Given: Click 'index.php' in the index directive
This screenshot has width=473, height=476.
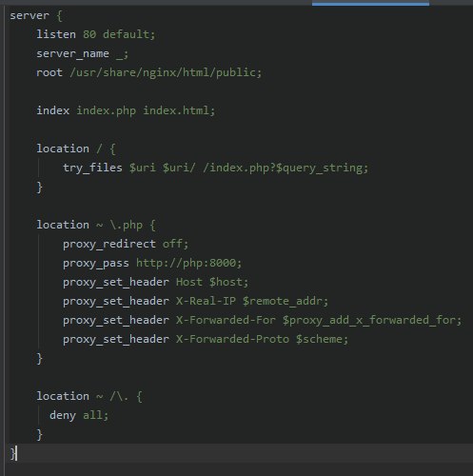Looking at the screenshot, I should 107,110.
